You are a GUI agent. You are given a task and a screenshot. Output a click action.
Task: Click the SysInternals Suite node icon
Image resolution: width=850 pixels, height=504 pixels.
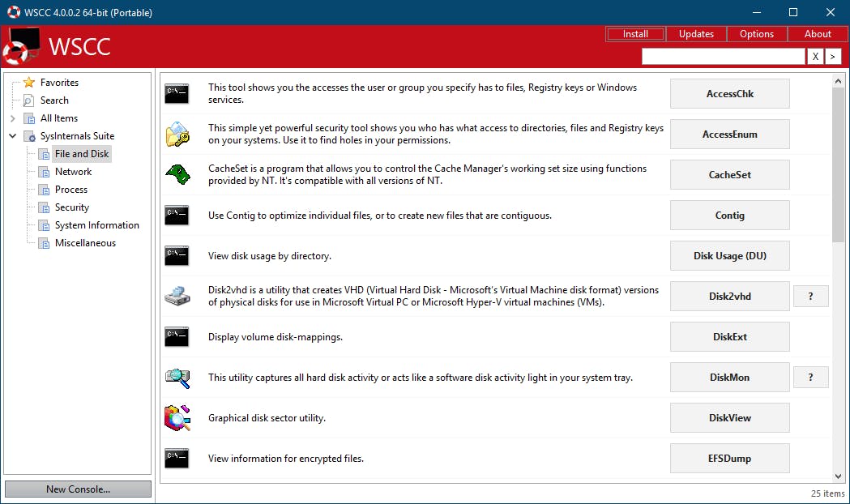point(29,136)
